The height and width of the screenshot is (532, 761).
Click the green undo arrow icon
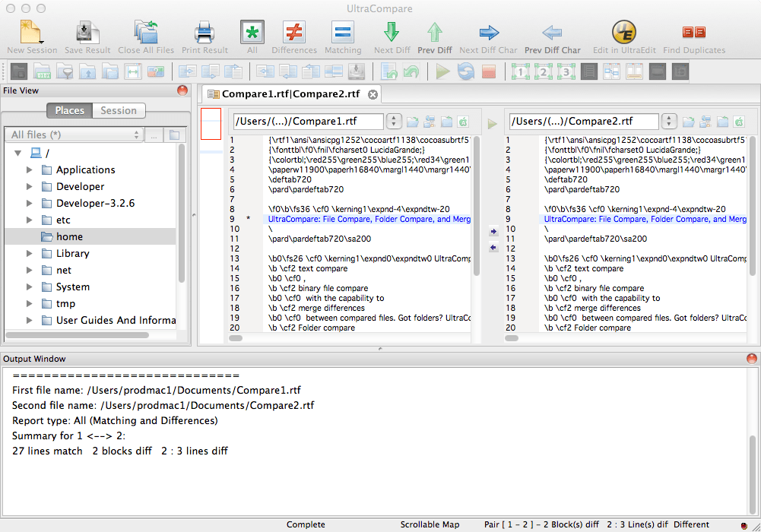coord(411,71)
